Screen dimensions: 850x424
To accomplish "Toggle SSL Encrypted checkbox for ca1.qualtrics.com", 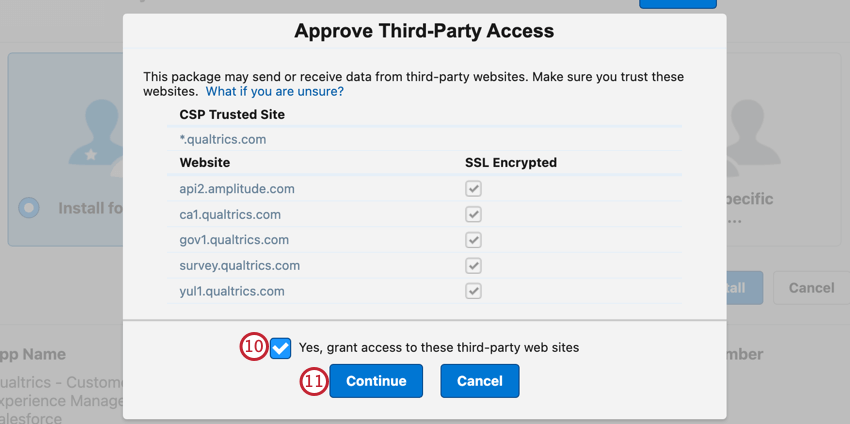I will point(474,214).
